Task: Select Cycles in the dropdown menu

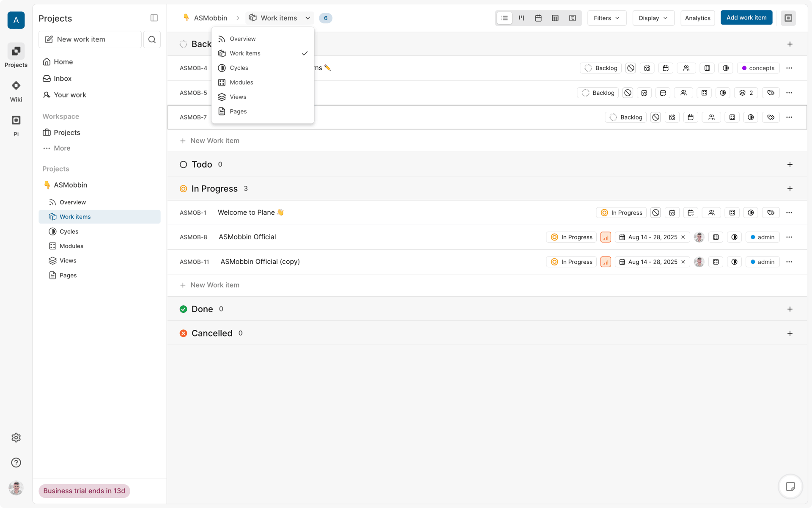Action: click(263, 68)
